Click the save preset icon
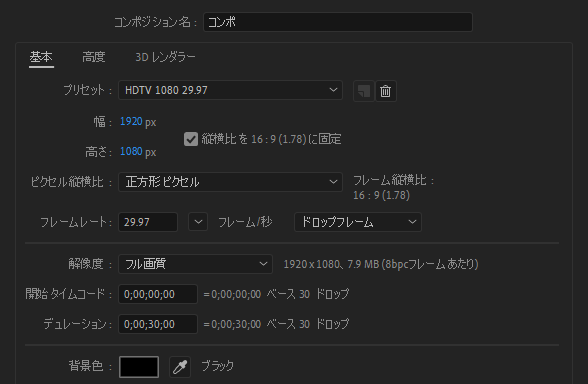The height and width of the screenshot is (384, 588). point(363,91)
